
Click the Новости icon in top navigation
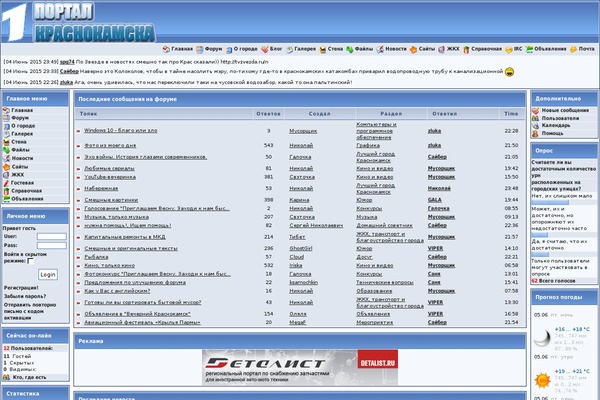pyautogui.click(x=380, y=49)
